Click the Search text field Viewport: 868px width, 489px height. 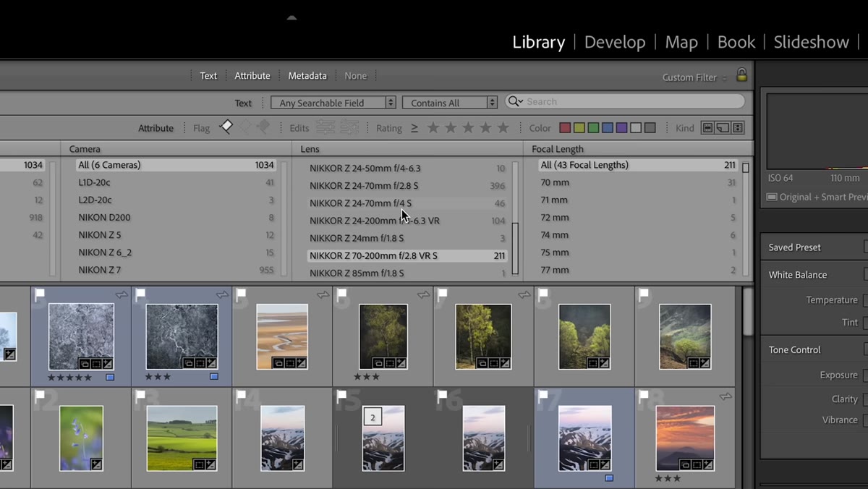pos(625,102)
